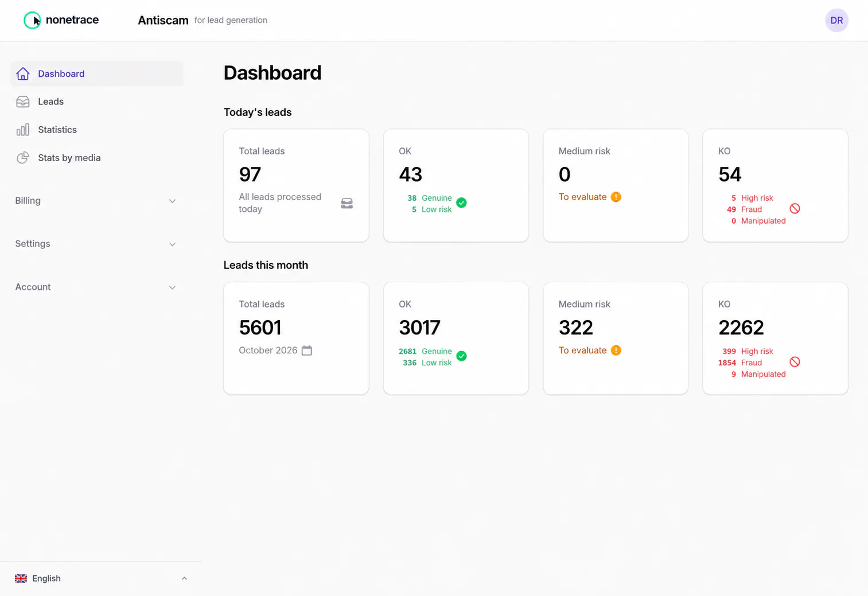
Task: Open the DR user avatar menu
Action: coord(836,20)
